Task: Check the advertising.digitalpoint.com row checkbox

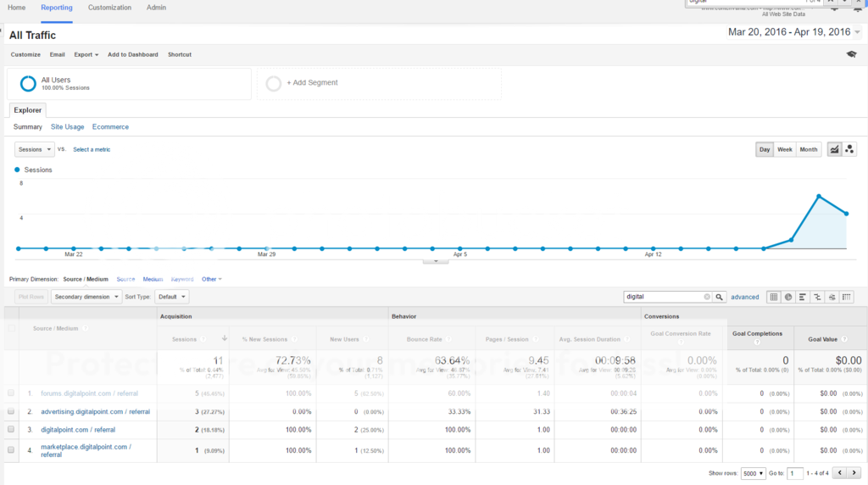Action: click(x=11, y=411)
